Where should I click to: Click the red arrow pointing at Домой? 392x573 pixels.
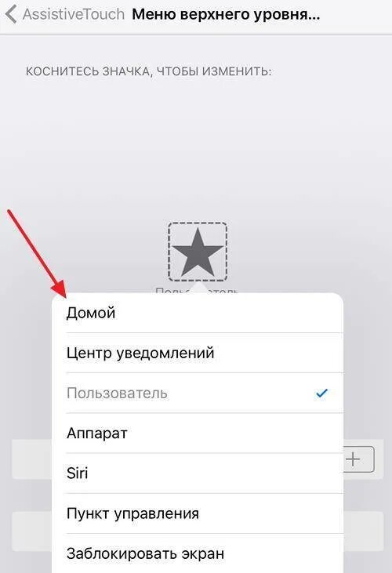point(36,253)
